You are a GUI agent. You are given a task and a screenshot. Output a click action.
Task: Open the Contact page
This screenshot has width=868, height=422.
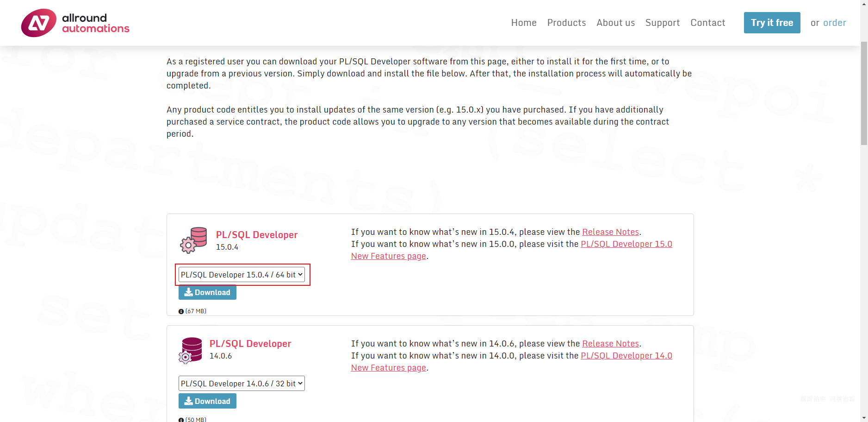[707, 23]
